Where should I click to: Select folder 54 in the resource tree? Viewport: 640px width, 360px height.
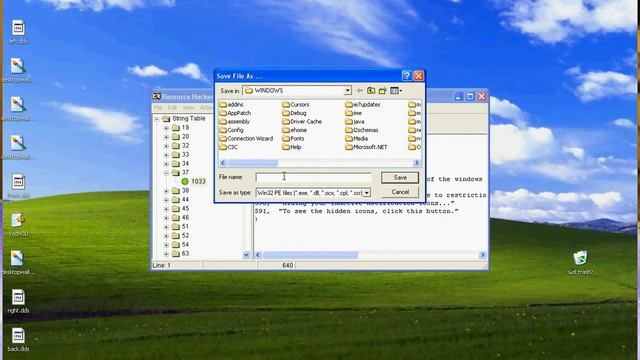180,244
